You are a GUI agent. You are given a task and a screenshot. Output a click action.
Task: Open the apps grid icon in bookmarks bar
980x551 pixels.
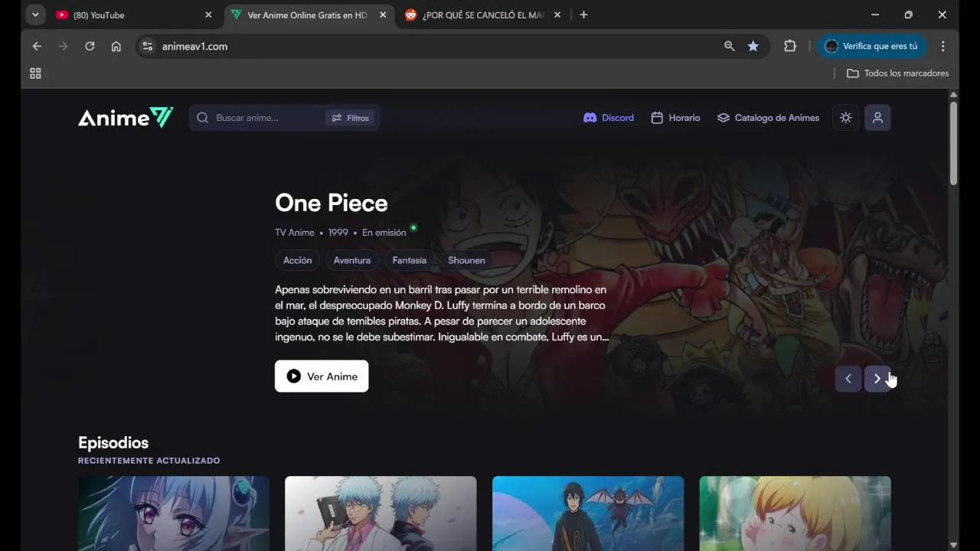coord(35,73)
